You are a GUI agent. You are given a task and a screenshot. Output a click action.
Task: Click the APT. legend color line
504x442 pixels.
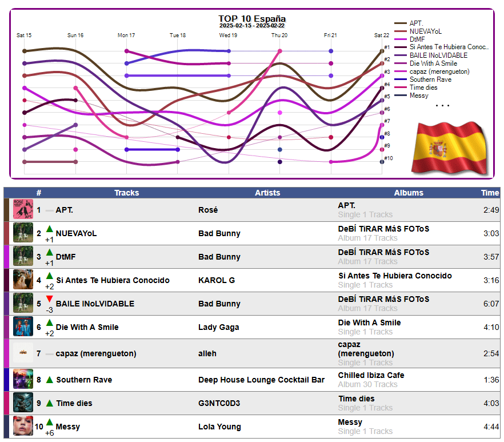coord(400,23)
